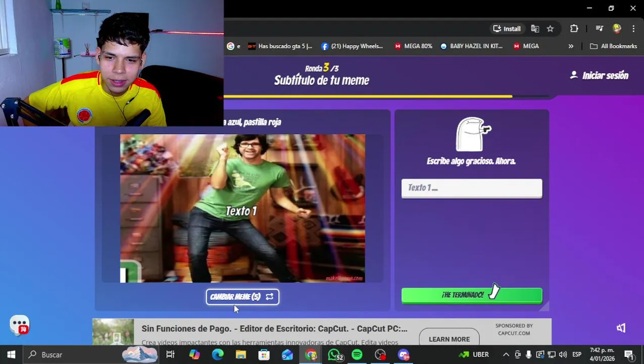The width and height of the screenshot is (644, 364).
Task: Open Spotify from the taskbar
Action: (x=357, y=355)
